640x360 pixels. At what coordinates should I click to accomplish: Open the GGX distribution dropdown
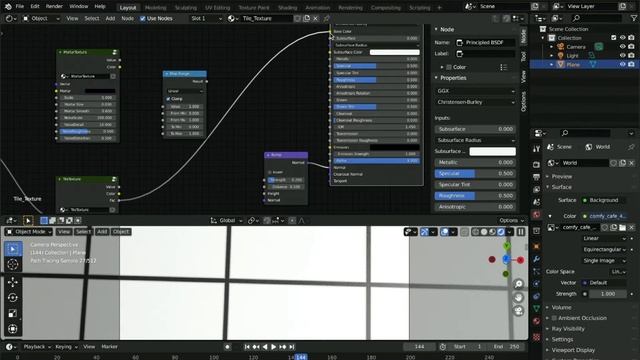pos(475,91)
